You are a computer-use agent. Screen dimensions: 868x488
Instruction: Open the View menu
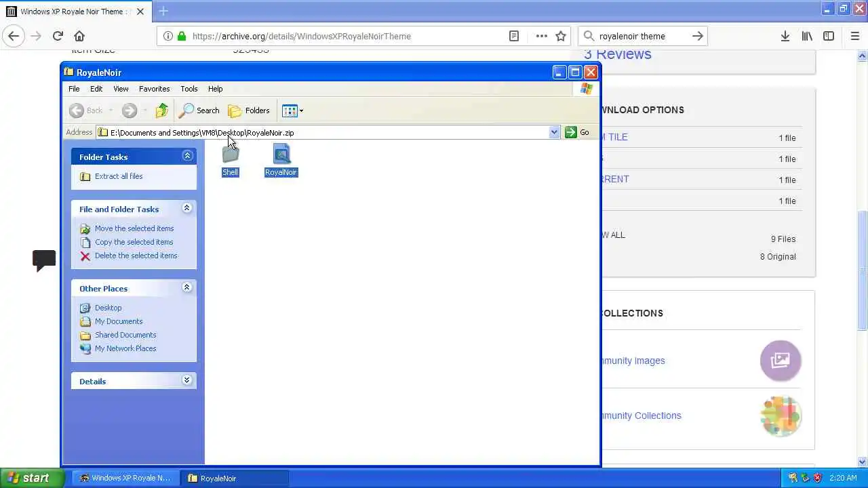121,89
